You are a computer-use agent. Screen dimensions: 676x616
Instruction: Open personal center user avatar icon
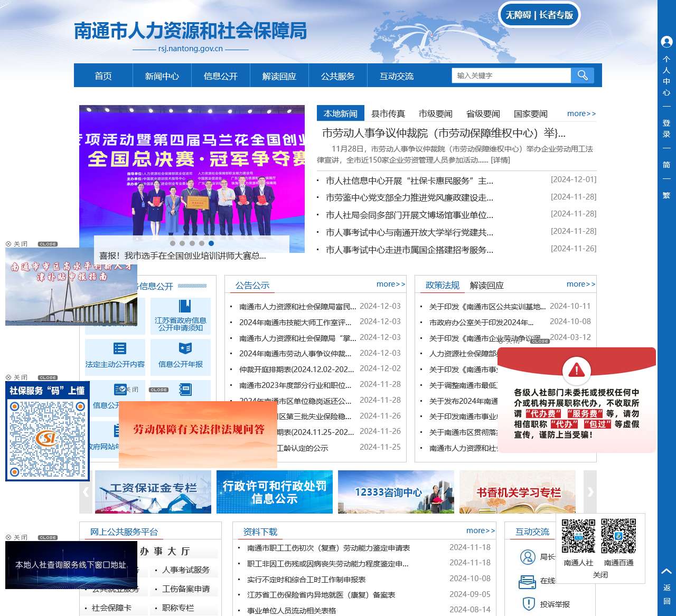coord(666,42)
